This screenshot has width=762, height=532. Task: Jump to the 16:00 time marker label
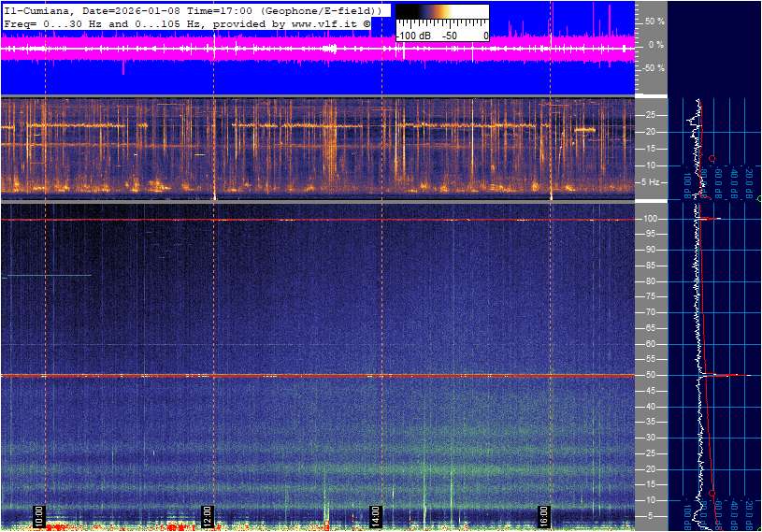543,515
